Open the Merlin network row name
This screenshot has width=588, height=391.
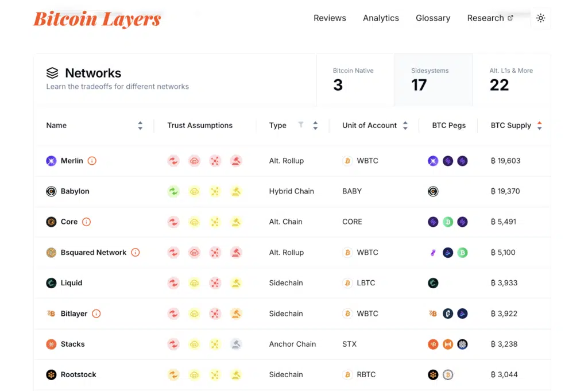72,161
